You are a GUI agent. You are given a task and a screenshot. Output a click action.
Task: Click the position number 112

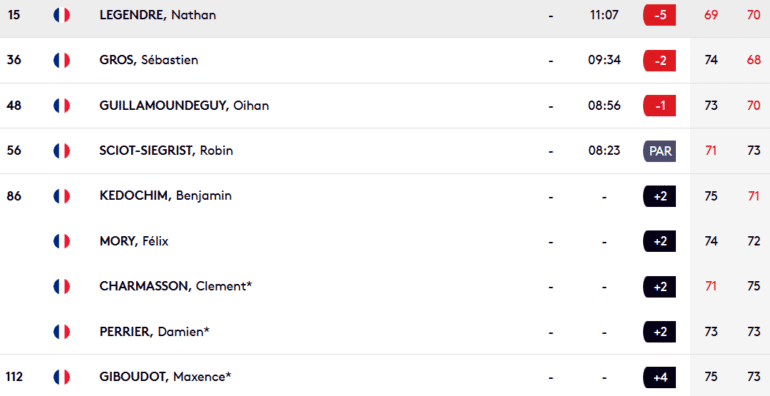click(14, 377)
